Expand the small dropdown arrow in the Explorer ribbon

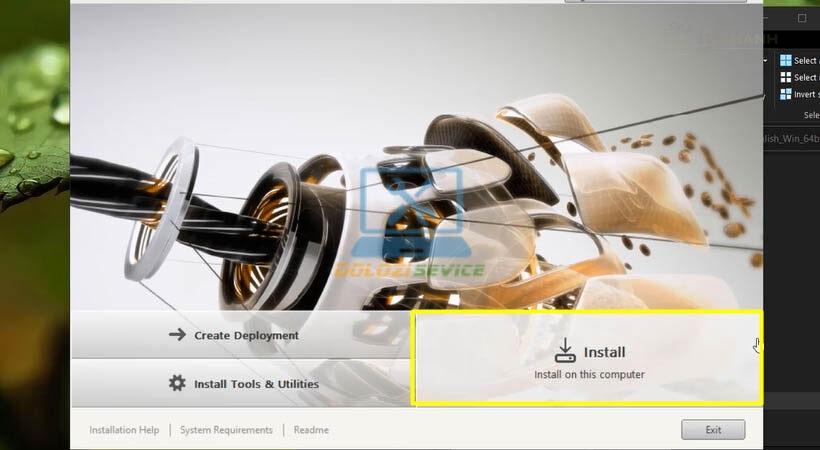coord(766,61)
